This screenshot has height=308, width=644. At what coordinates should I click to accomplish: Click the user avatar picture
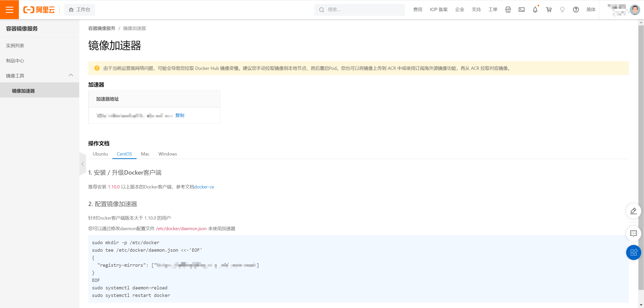tap(635, 10)
